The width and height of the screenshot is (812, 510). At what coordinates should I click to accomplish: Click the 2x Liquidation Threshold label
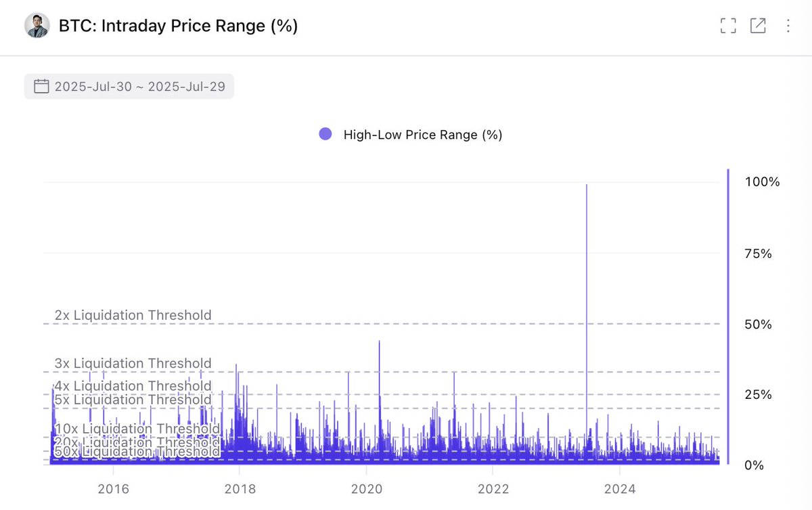click(133, 315)
